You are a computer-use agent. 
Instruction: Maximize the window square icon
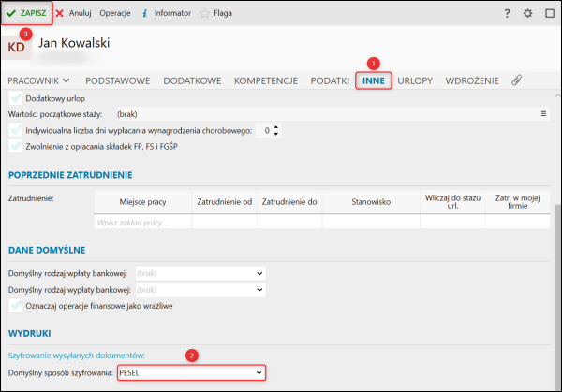(x=550, y=14)
